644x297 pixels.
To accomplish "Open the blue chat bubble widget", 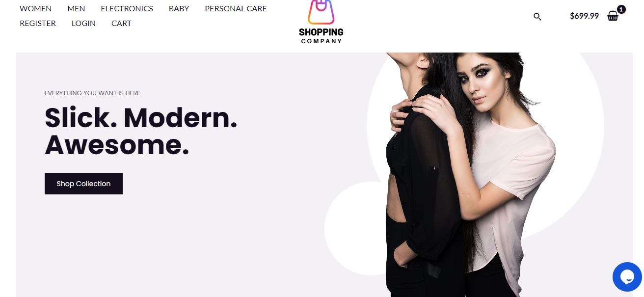I will (627, 277).
